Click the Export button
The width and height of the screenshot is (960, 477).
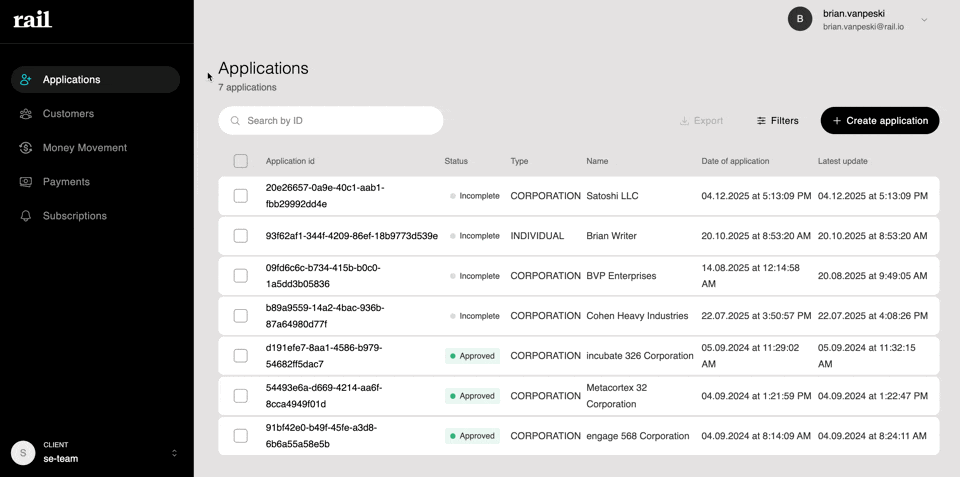[x=701, y=121]
